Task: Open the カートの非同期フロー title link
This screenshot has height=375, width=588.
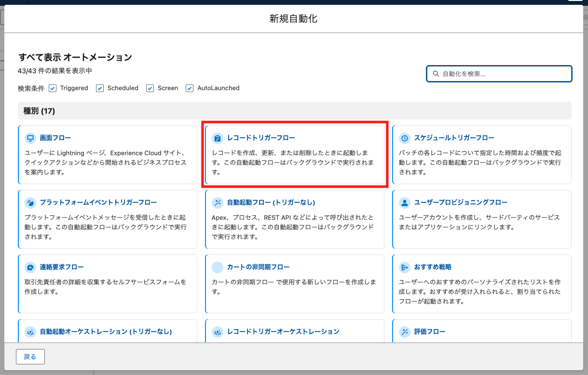Action: point(258,267)
